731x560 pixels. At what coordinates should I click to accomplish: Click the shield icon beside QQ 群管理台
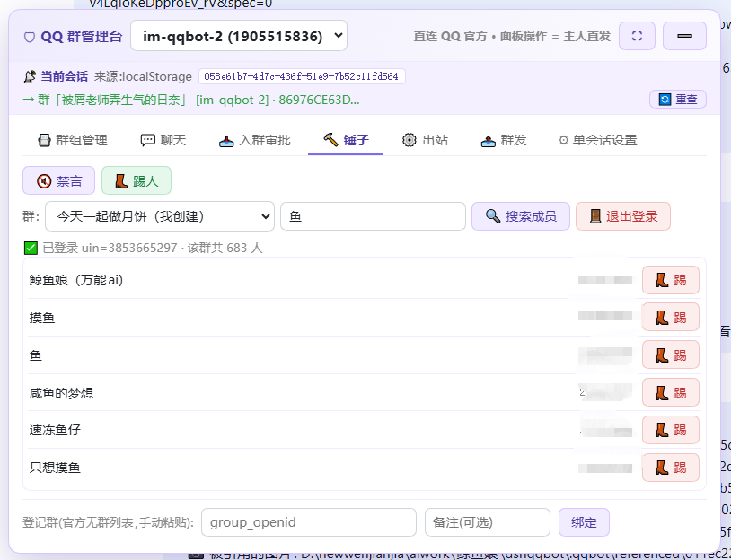(x=30, y=37)
